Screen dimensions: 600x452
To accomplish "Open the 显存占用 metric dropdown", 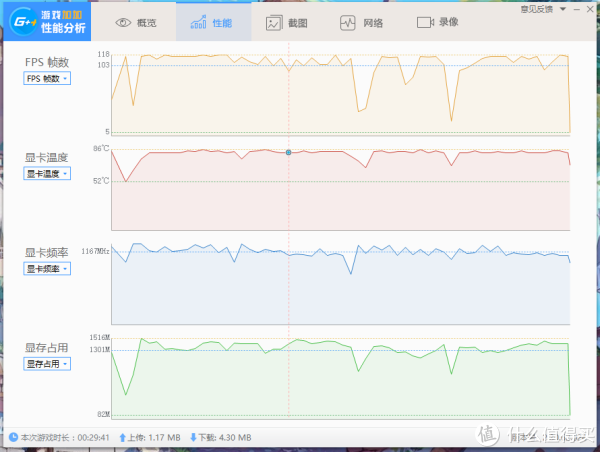I will click(x=47, y=364).
